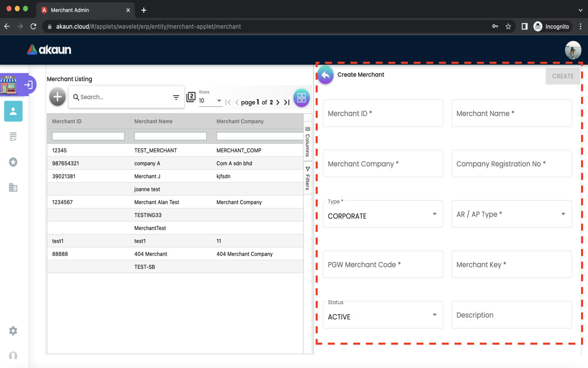The height and width of the screenshot is (368, 588).
Task: Click the star badge sidebar icon
Action: pos(13,162)
